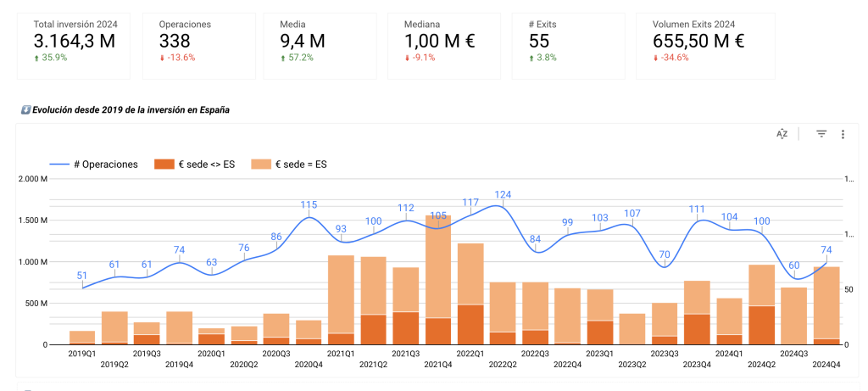This screenshot has height=391, width=868.
Task: Click the 2024Q2 bar in the chart
Action: [762, 304]
